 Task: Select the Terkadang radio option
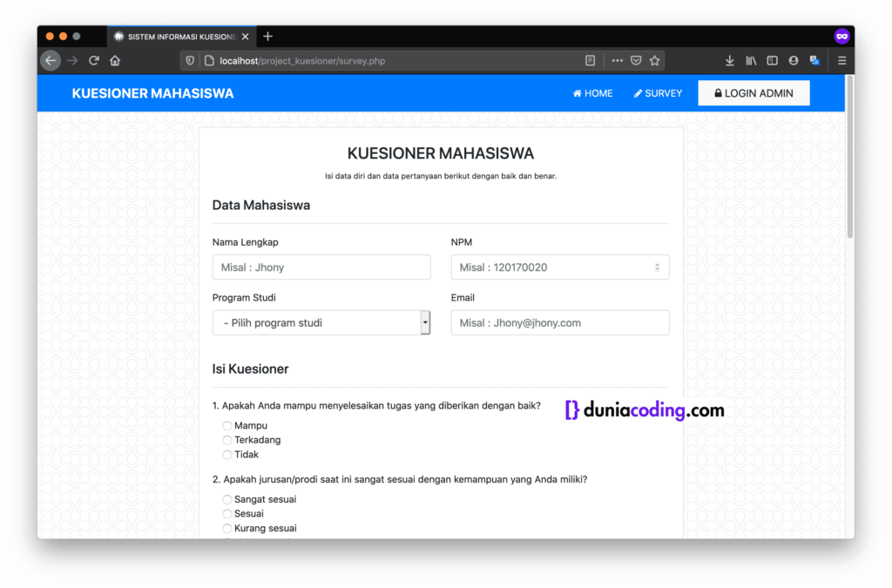click(x=226, y=440)
